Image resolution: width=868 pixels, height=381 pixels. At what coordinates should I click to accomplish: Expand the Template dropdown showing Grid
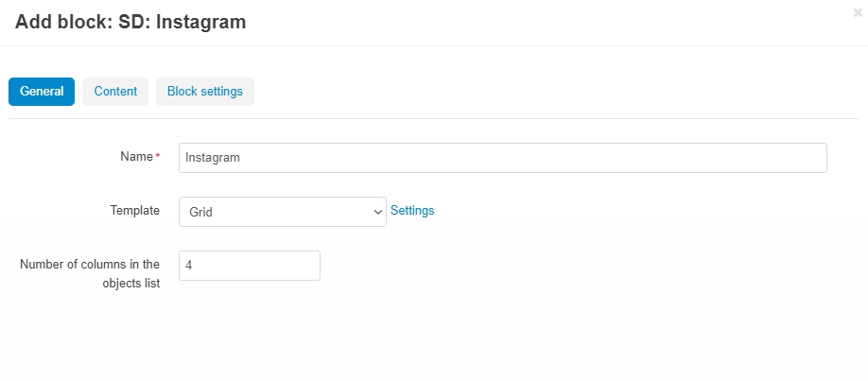click(283, 212)
